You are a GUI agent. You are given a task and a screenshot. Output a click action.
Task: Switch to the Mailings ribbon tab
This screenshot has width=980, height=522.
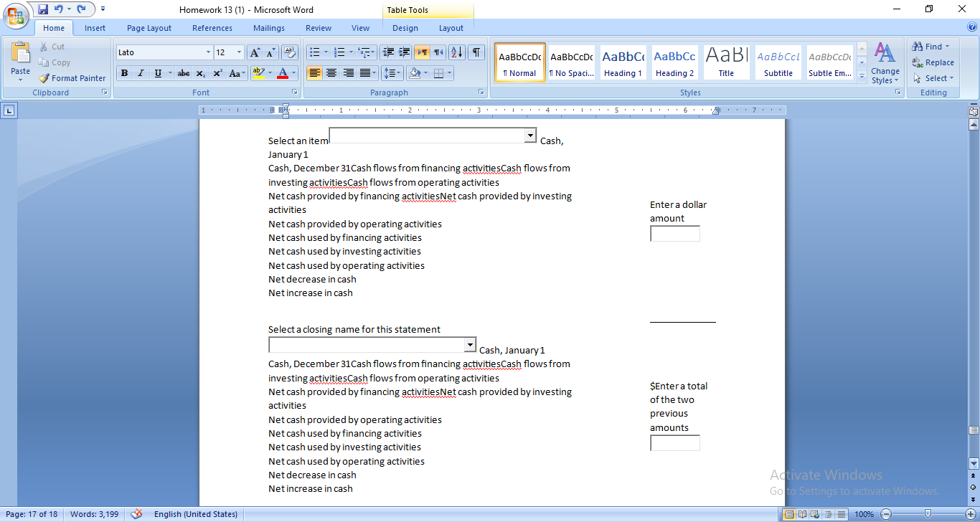[268, 28]
